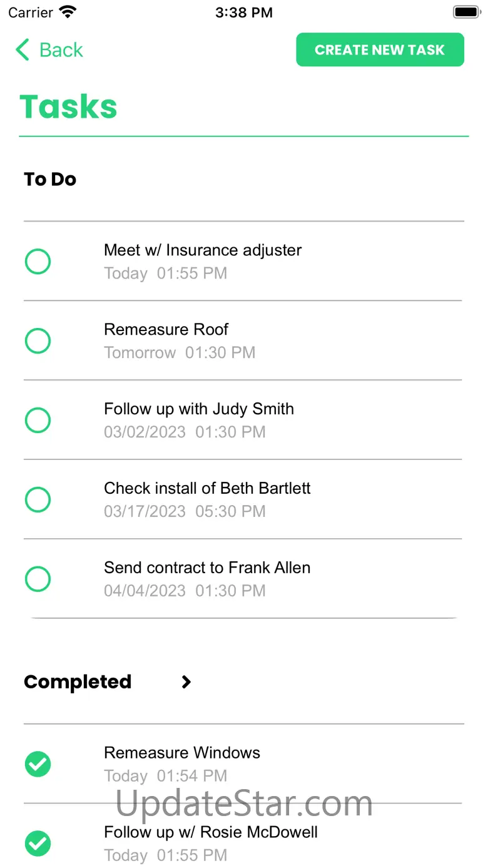Check off the Remeasure Roof task
The image size is (488, 868).
coord(38,341)
